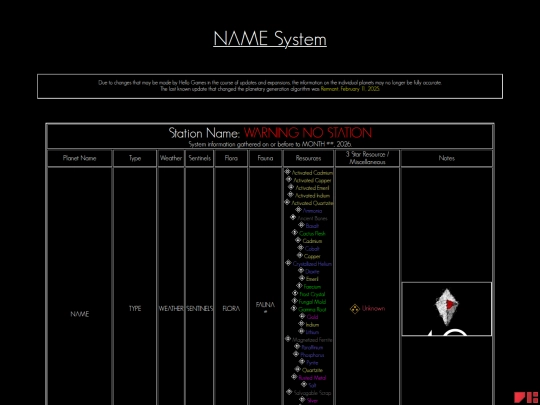This screenshot has height=405, width=540.
Task: Click the icon beside Activated Cadmium
Action: 288,172
